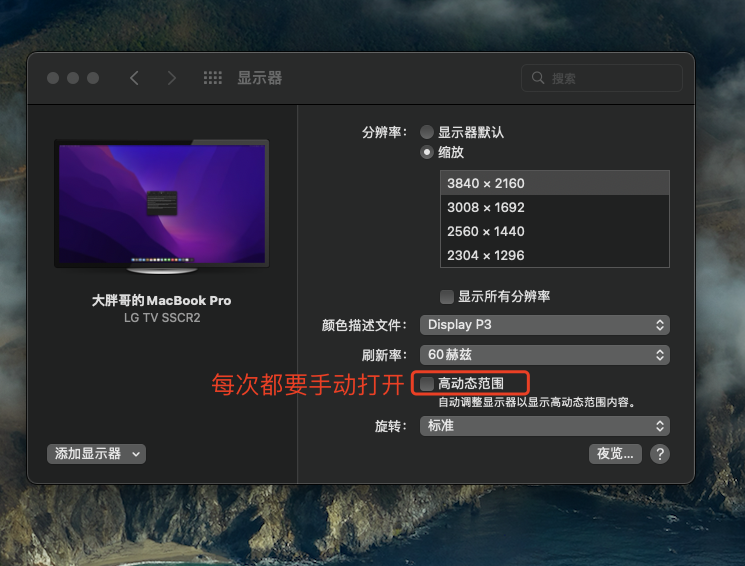The image size is (745, 566).
Task: Click the search field
Action: (602, 78)
